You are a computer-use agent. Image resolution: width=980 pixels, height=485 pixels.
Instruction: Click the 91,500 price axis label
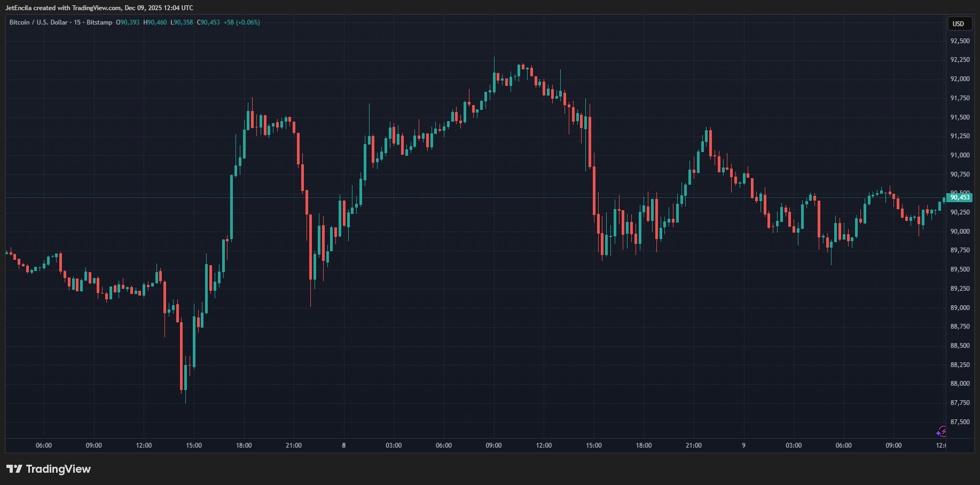point(960,117)
